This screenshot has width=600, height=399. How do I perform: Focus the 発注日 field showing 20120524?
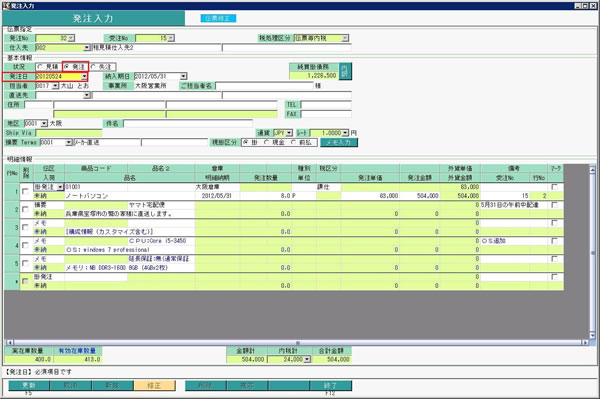click(59, 76)
